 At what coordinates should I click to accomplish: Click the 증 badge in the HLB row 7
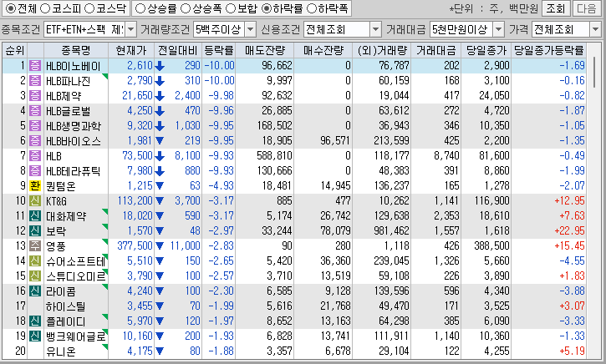point(35,156)
